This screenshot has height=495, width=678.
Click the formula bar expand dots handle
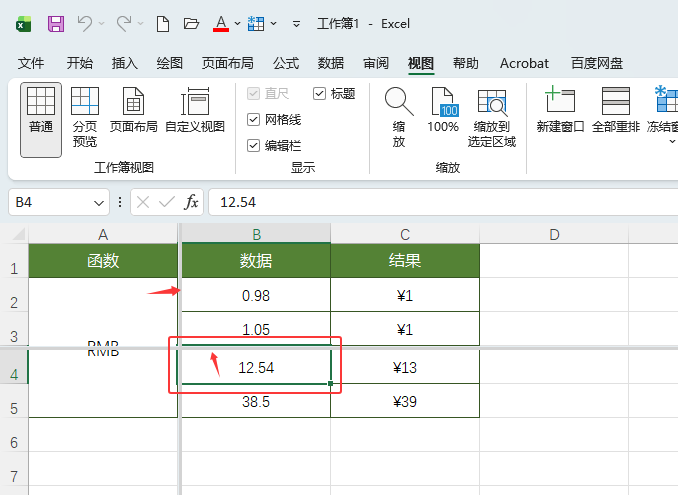click(x=120, y=202)
